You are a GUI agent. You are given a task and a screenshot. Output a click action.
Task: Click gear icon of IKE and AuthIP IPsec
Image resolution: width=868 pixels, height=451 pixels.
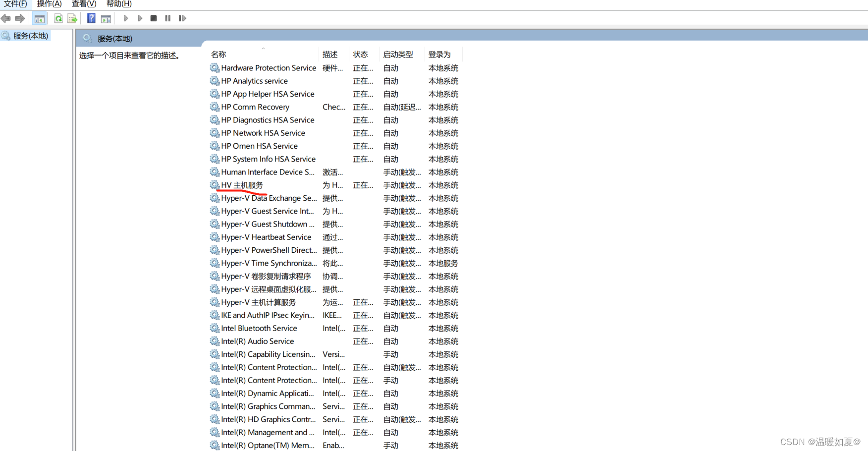click(x=215, y=315)
